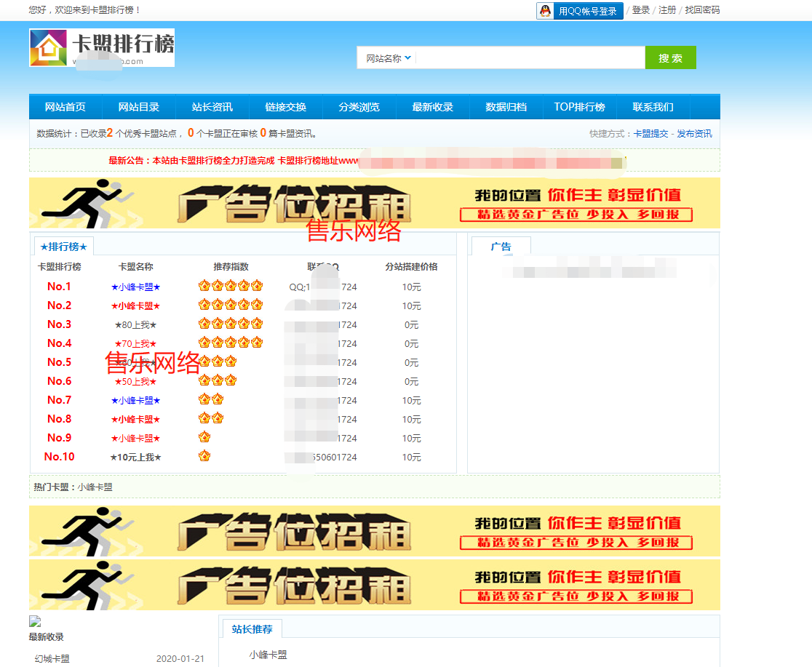Image resolution: width=812 pixels, height=667 pixels.
Task: Open ★小峰卡盟★ in row No.2
Action: 135,306
